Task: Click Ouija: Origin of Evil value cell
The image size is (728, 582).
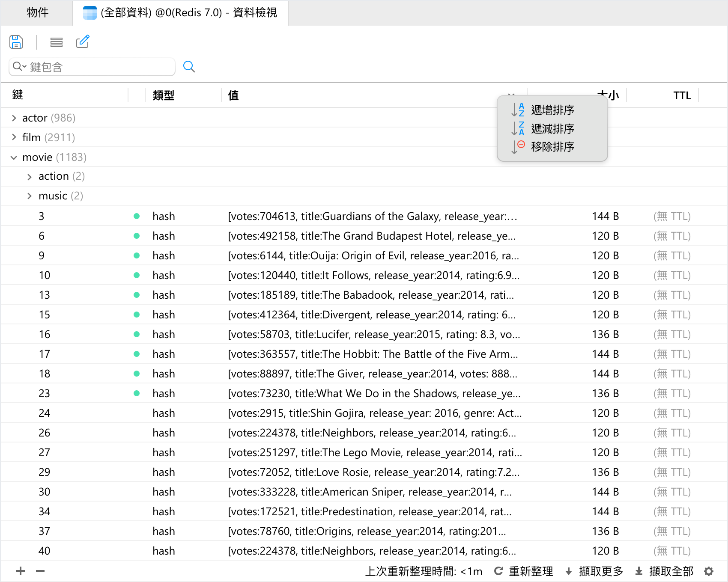Action: [373, 255]
